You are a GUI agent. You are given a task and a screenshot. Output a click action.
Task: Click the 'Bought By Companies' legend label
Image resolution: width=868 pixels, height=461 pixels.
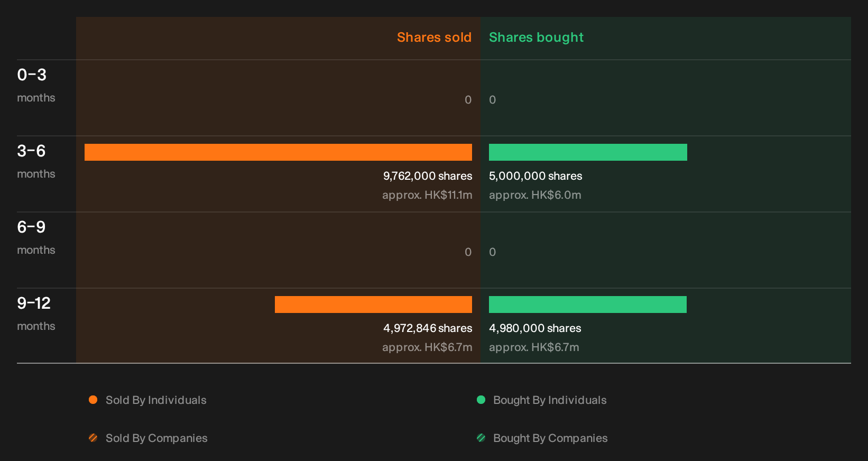tap(550, 438)
